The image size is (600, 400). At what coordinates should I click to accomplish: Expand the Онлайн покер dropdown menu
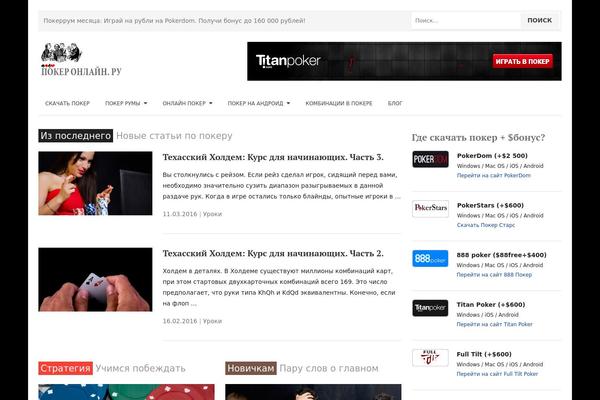(x=187, y=103)
